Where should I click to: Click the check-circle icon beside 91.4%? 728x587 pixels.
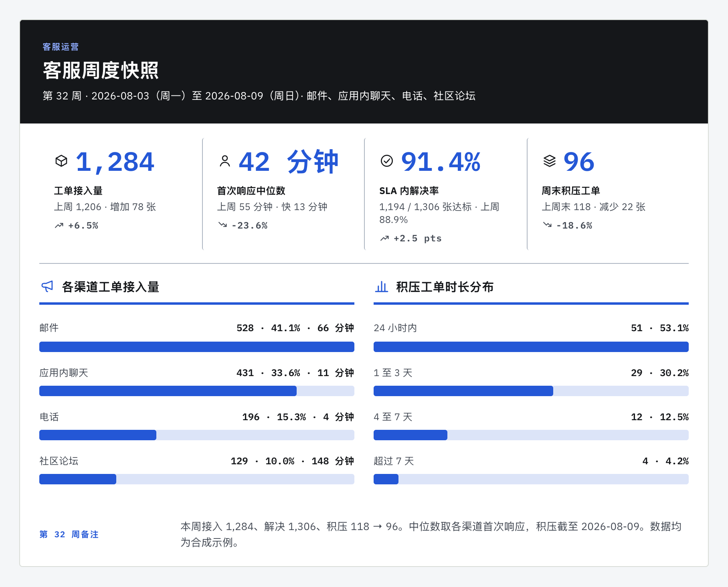click(x=387, y=161)
